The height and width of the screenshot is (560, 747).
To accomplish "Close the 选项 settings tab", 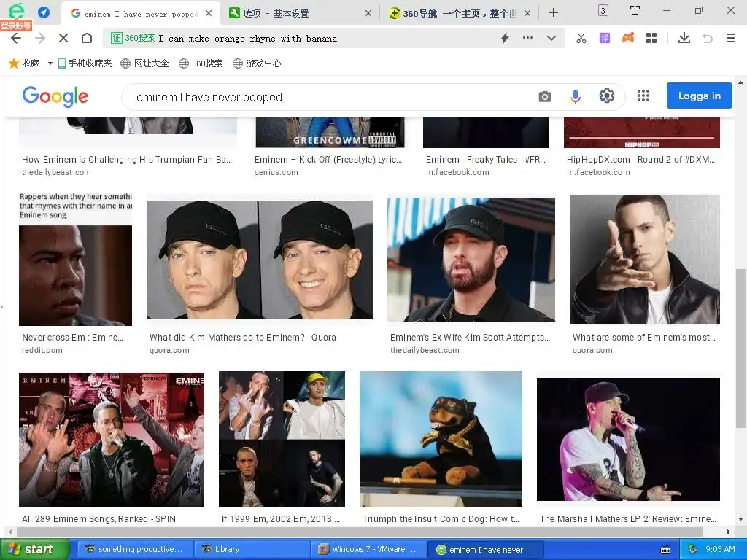I will (368, 13).
